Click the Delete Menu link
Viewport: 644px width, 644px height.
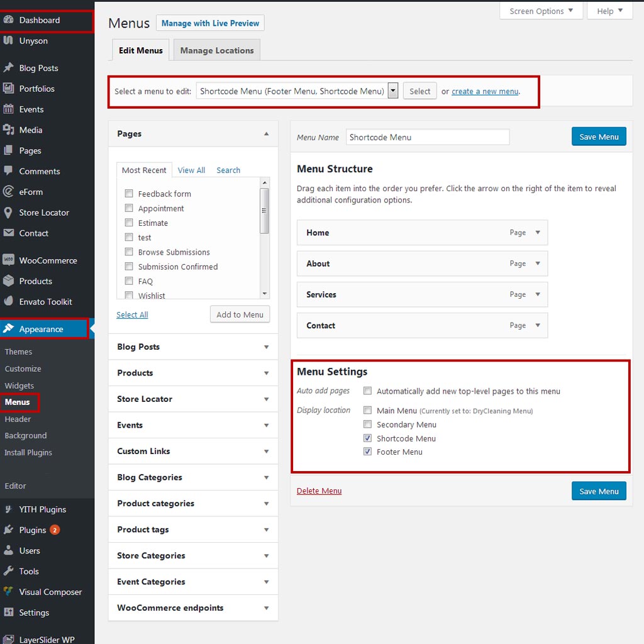(x=319, y=491)
